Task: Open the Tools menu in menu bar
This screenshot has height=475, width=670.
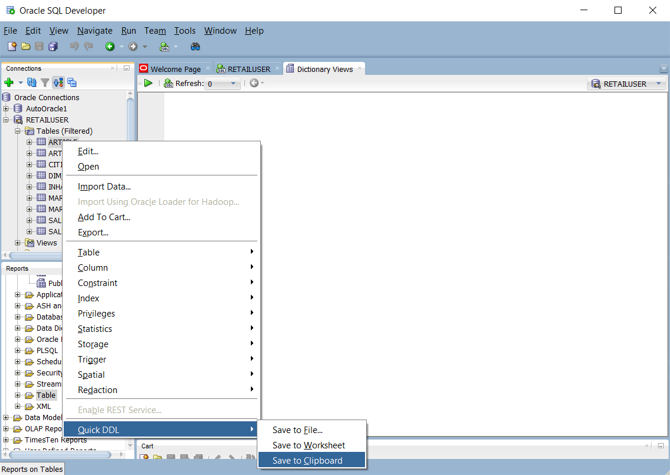Action: (184, 31)
